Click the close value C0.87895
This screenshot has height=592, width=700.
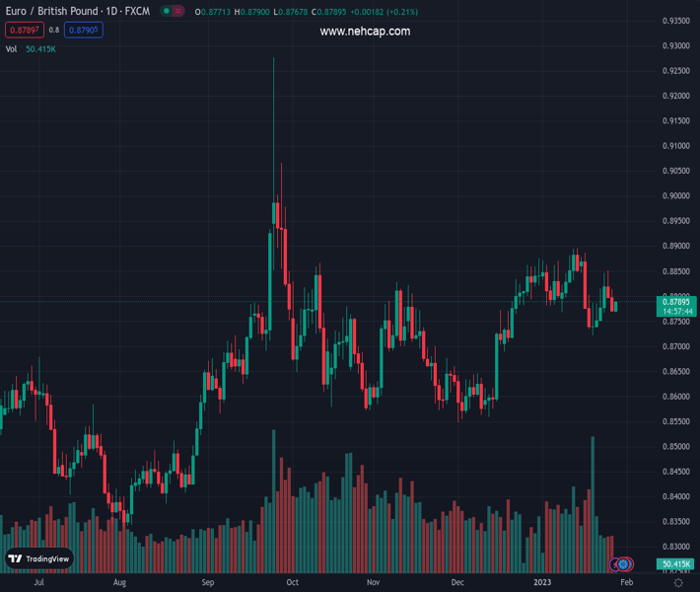coord(329,12)
